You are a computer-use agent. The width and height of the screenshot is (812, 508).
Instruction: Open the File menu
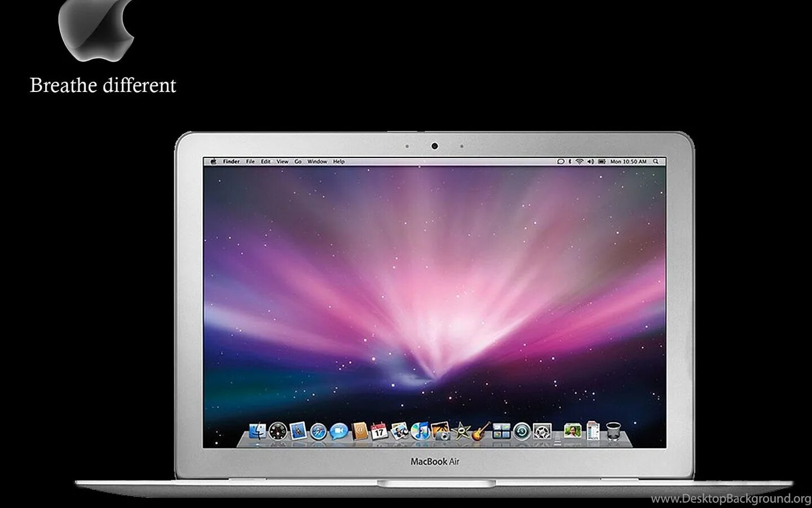click(x=250, y=161)
